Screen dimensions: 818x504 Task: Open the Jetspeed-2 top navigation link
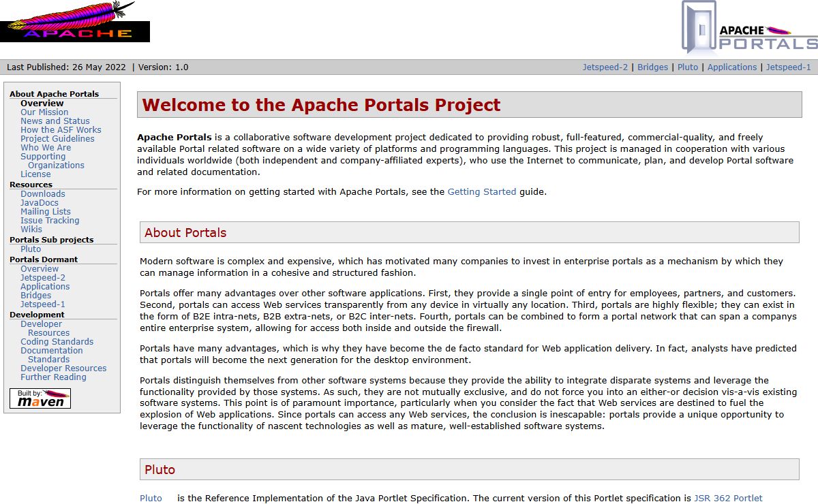pos(605,67)
